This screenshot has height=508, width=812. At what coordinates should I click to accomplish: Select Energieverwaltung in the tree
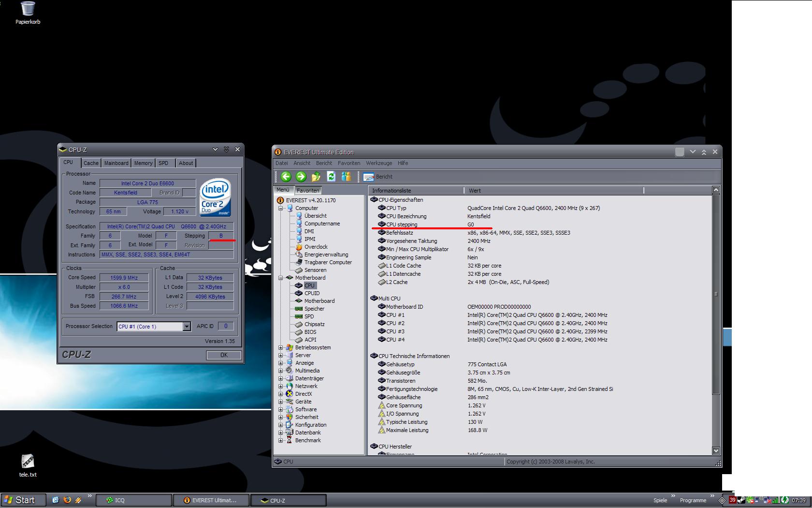coord(326,254)
